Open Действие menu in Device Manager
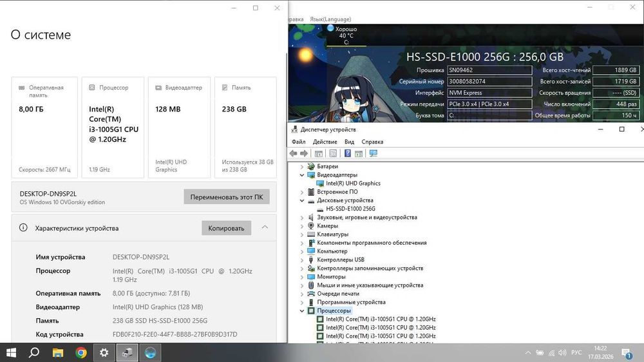Screen dimensions: 644x362 [x=325, y=142]
